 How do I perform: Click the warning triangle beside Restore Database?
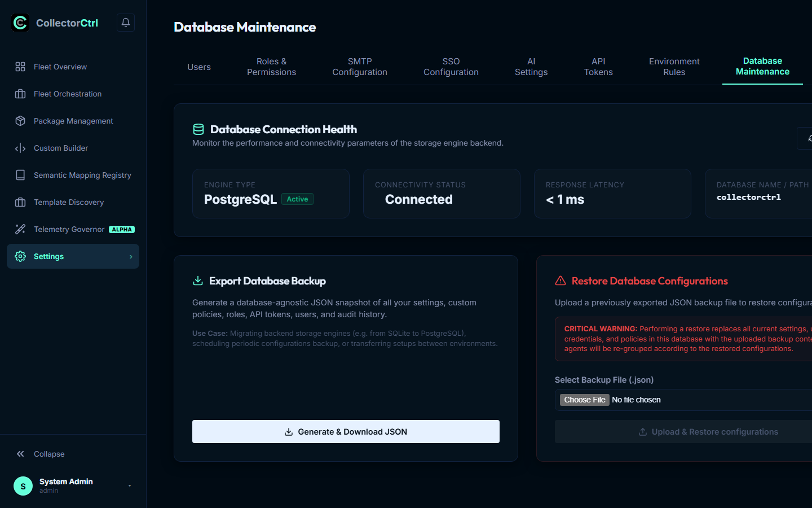[561, 281]
